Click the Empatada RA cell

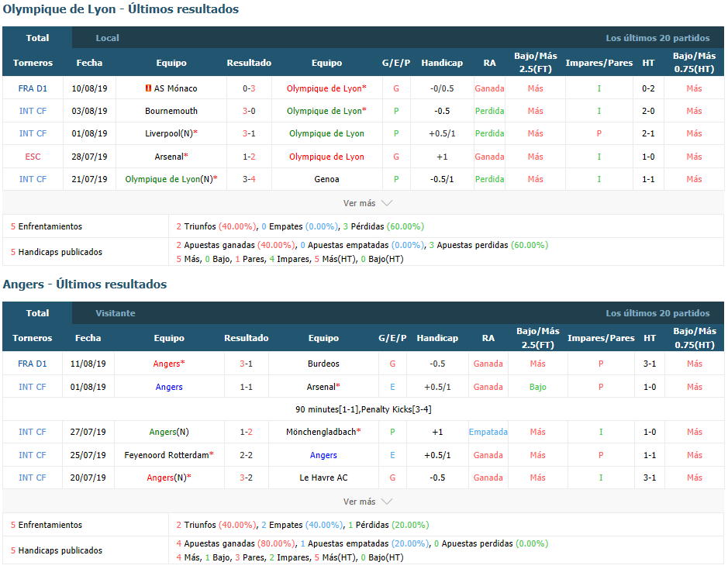[x=488, y=432]
